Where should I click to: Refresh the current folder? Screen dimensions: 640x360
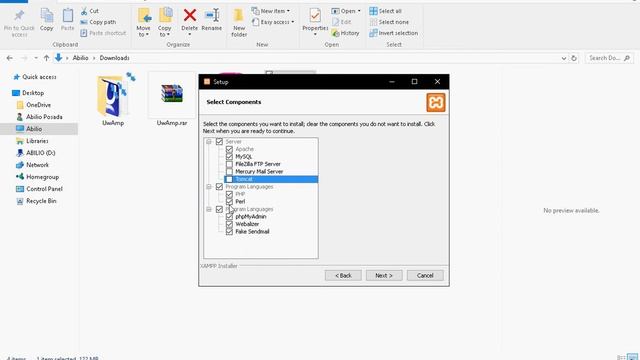[574, 58]
